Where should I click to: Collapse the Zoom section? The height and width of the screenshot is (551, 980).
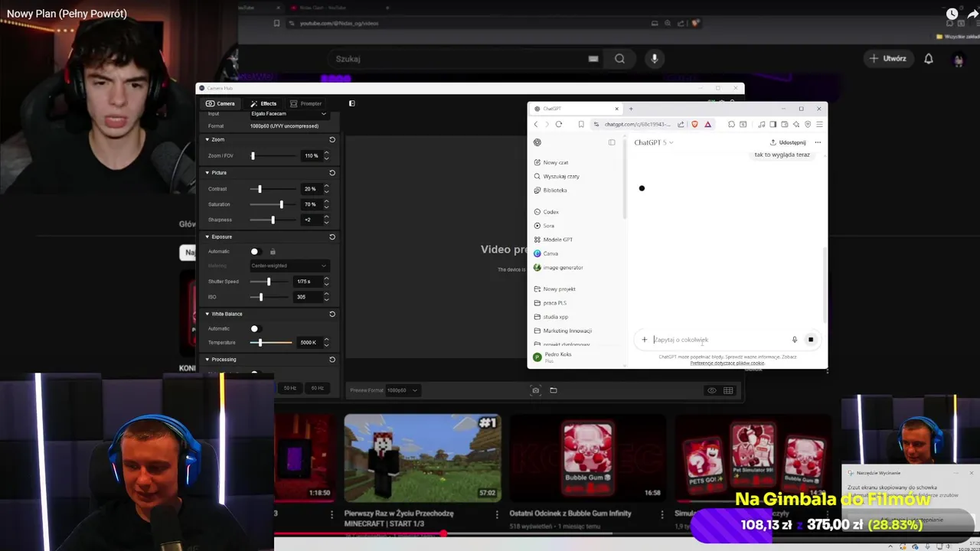tap(207, 139)
